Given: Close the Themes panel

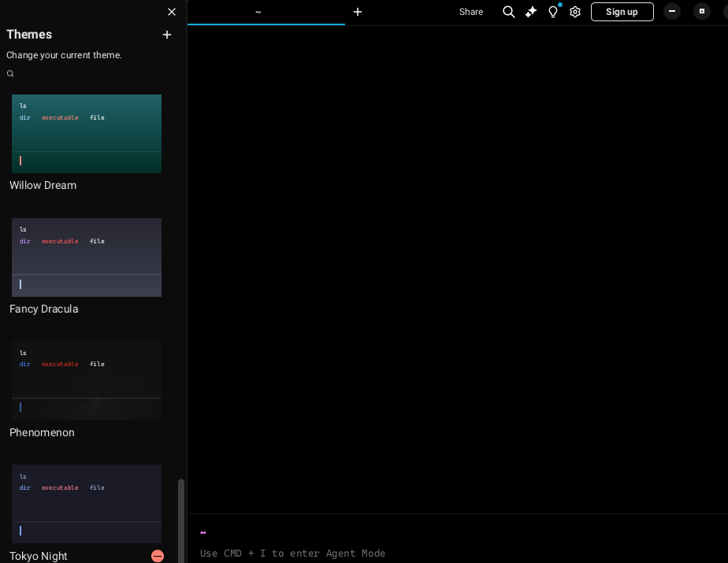Looking at the screenshot, I should tap(171, 12).
